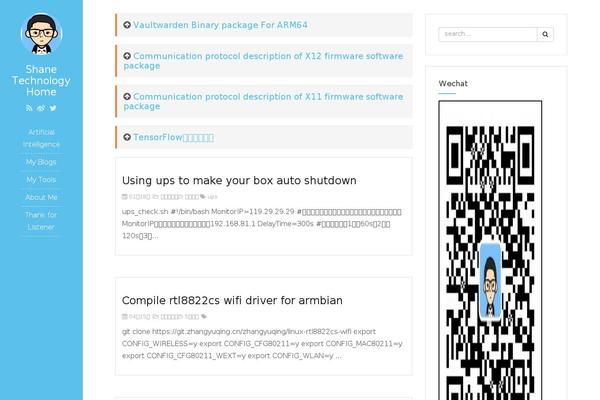This screenshot has height=400, width=600.
Task: Click category link under Using ups post
Action: 171,197
